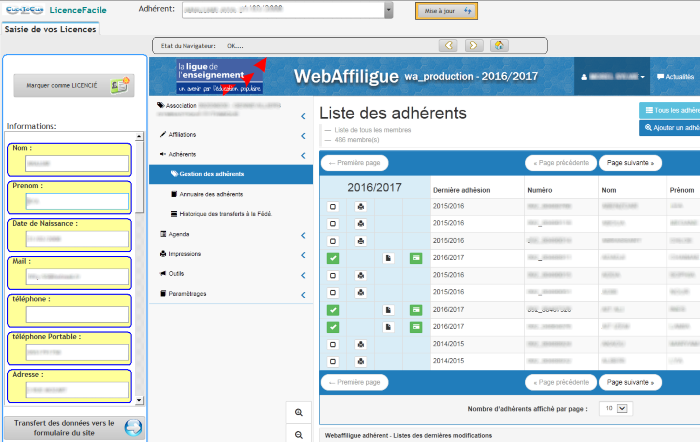Click the document icon in first 2016/2017 row
This screenshot has height=442, width=700.
[x=389, y=258]
